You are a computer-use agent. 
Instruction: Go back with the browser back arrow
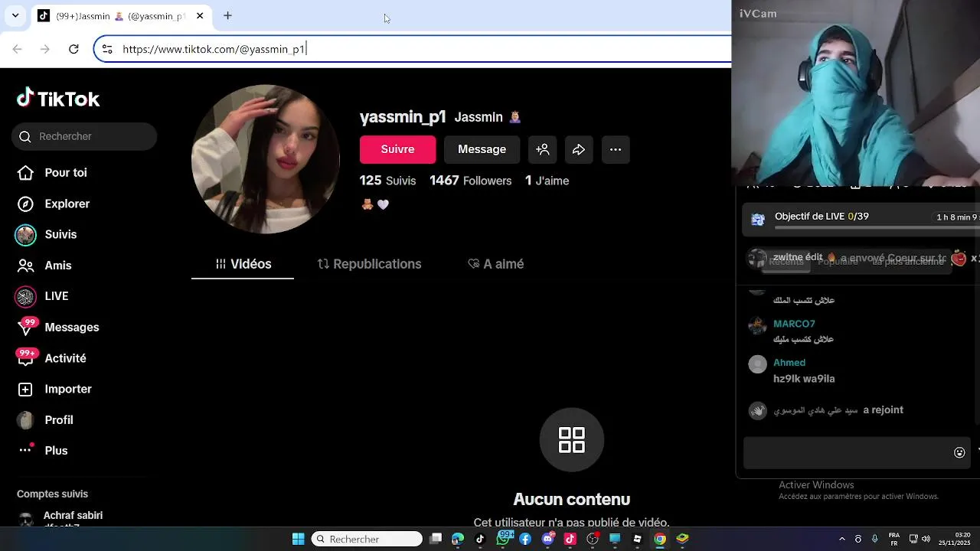tap(17, 49)
